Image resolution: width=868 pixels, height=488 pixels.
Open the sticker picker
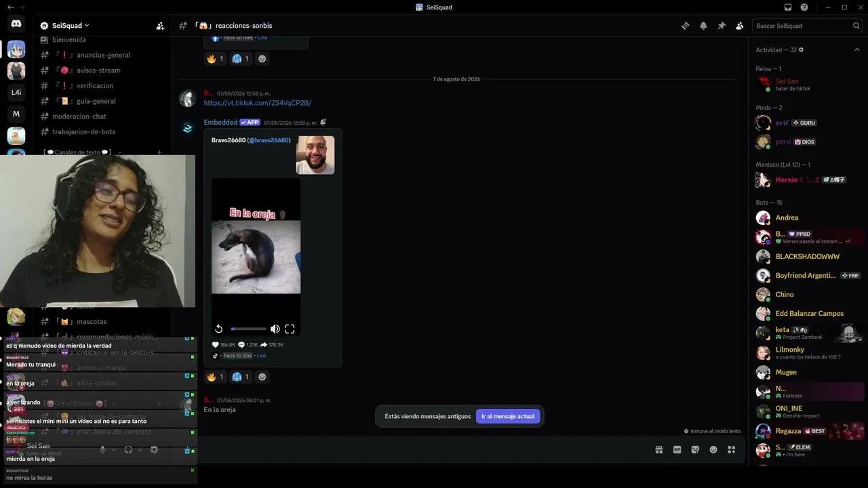tap(695, 449)
